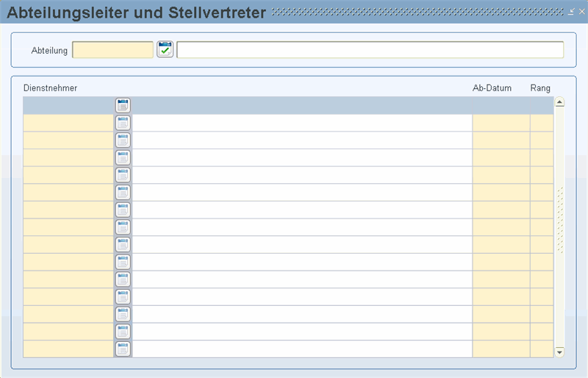Click the name field in the fourth row
Viewport: 588px width, 378px height.
302,157
